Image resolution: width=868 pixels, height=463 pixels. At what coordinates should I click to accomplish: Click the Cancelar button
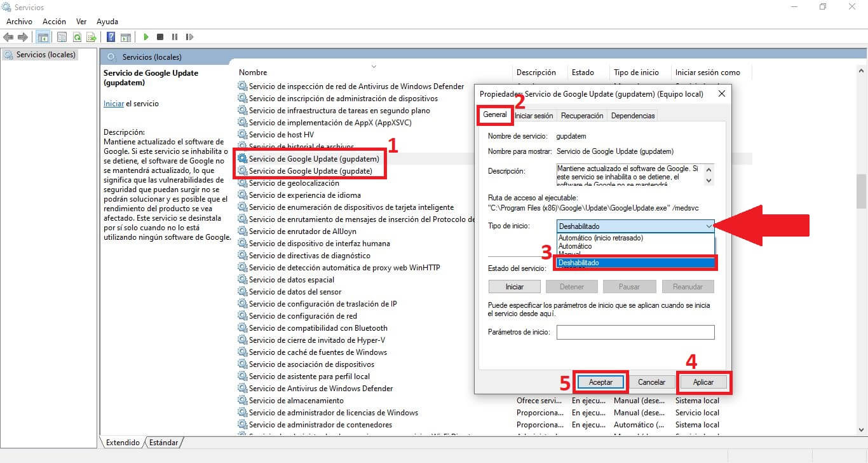click(x=651, y=382)
